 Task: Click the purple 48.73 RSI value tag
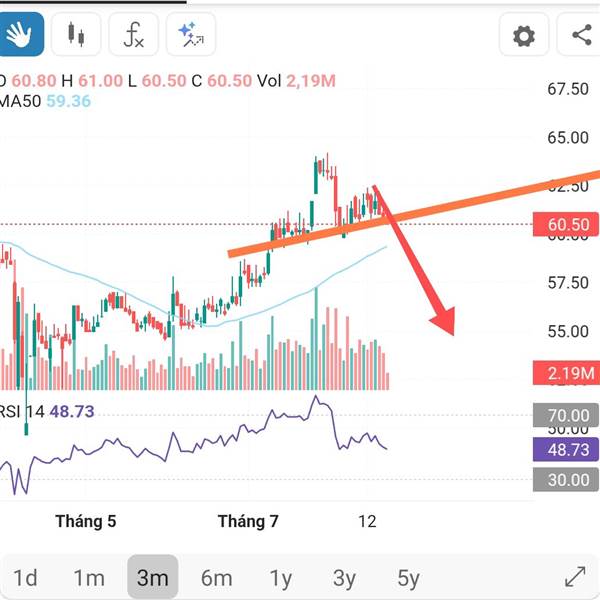coord(566,449)
